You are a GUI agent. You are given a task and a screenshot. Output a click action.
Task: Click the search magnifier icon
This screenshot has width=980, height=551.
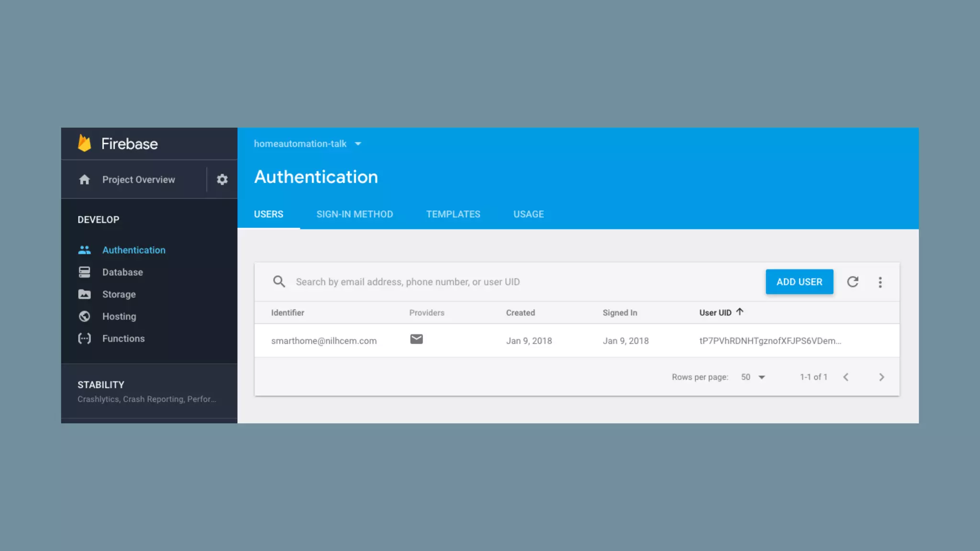tap(279, 282)
